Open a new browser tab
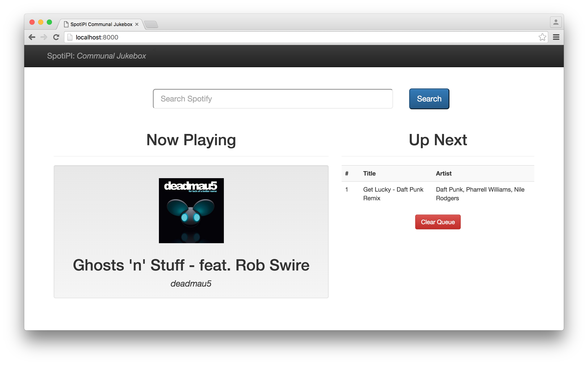 click(151, 24)
